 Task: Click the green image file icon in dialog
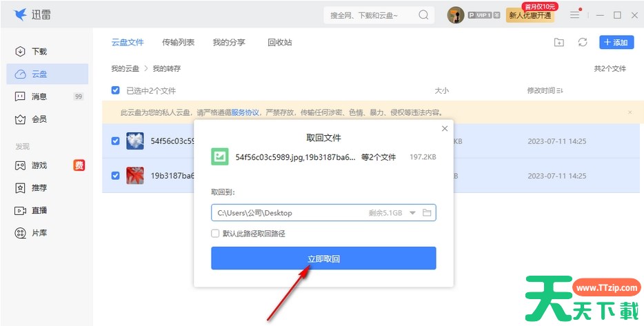click(220, 157)
